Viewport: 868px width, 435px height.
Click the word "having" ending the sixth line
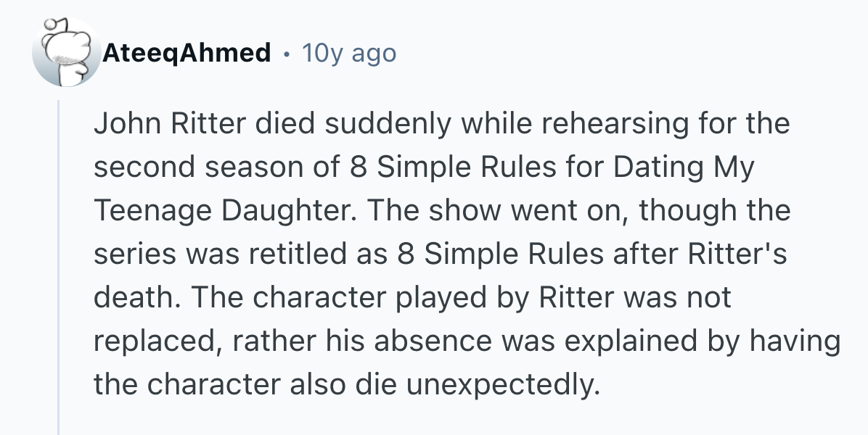pyautogui.click(x=796, y=341)
